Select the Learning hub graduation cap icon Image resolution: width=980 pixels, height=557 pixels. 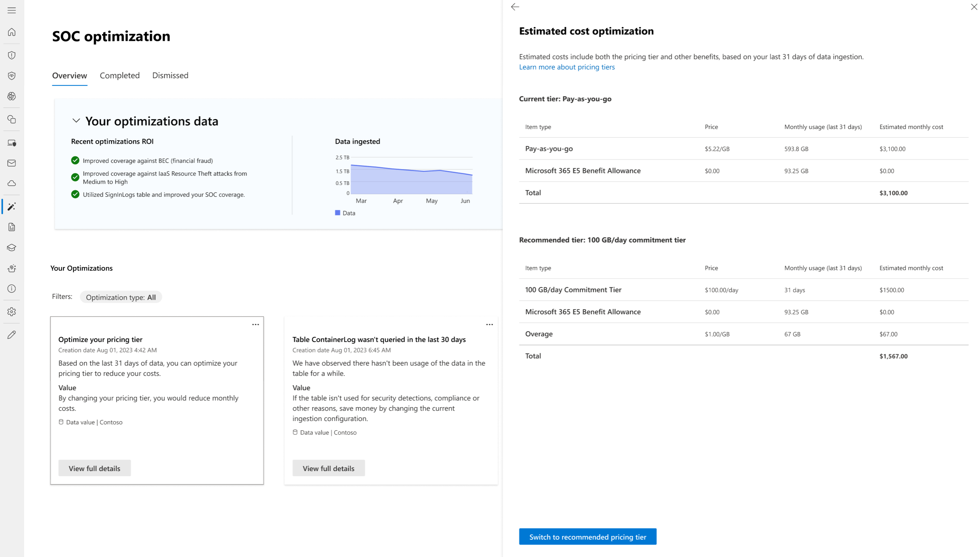[x=12, y=248]
